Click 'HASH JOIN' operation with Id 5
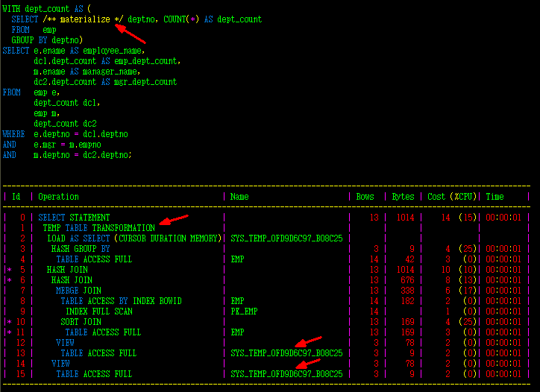The width and height of the screenshot is (540, 392). (67, 270)
